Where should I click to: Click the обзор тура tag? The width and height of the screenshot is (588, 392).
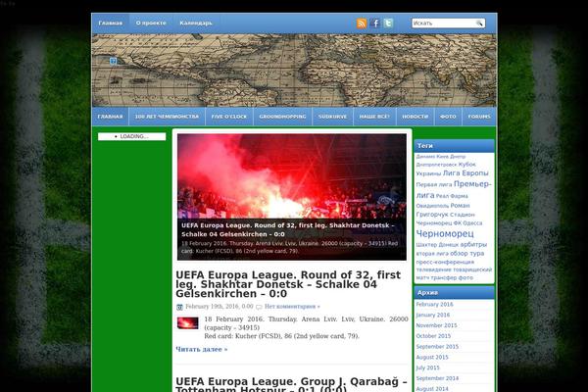(466, 253)
